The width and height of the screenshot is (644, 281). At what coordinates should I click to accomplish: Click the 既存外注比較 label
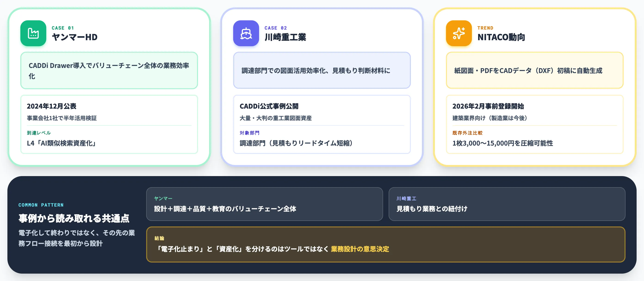pyautogui.click(x=467, y=133)
